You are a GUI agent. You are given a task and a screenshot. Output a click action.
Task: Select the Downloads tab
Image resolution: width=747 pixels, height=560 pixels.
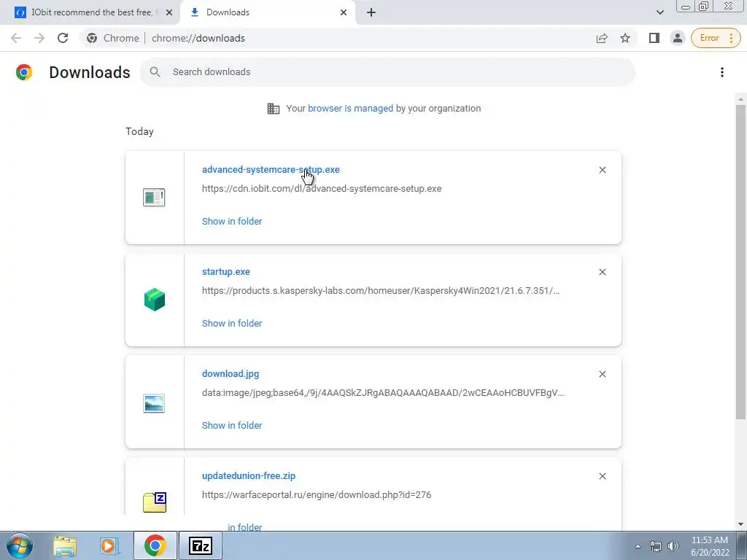267,12
